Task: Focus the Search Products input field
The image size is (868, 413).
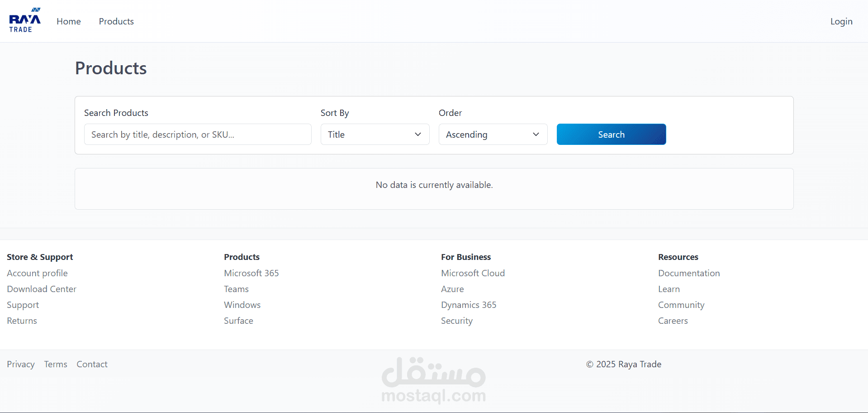Action: [x=198, y=134]
